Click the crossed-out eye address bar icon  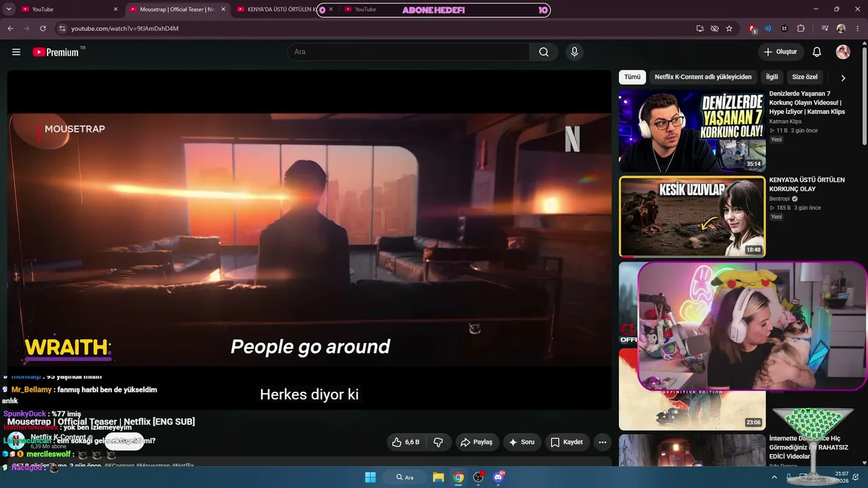[715, 28]
